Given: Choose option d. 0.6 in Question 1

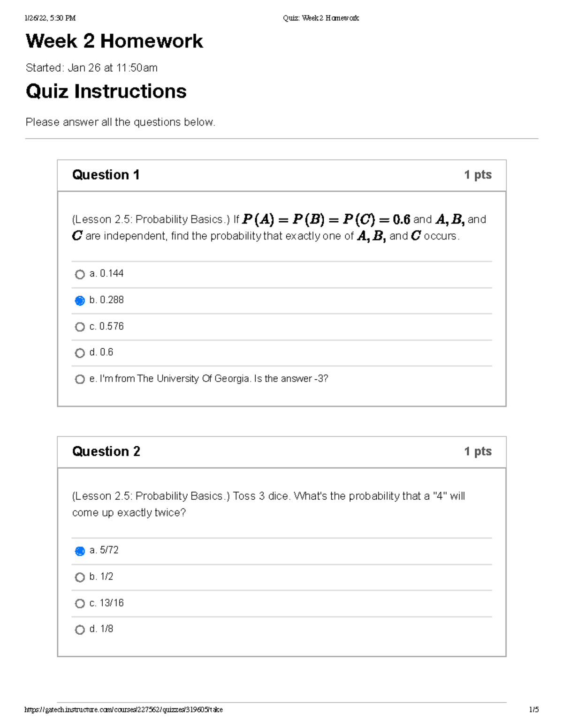Looking at the screenshot, I should (80, 353).
